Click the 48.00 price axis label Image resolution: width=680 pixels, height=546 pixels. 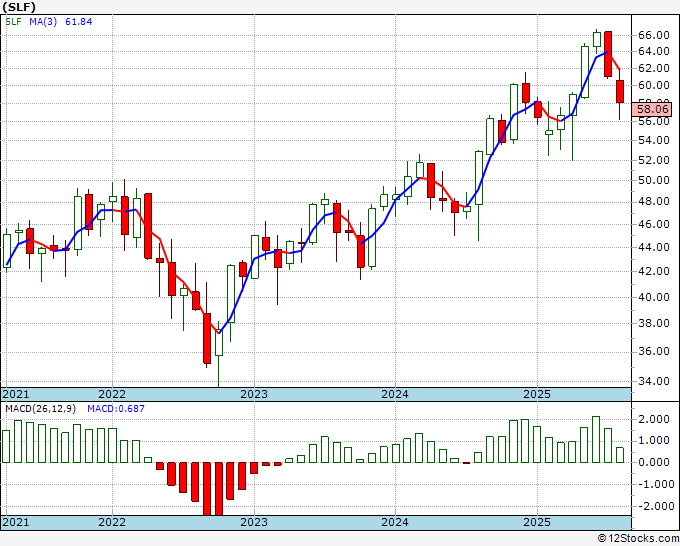654,201
